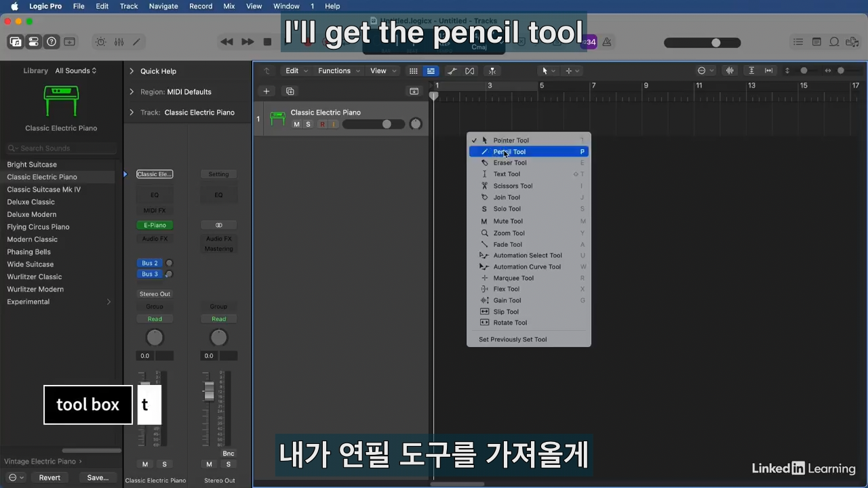
Task: Solo the Classic Electric Piano channel strip
Action: click(x=164, y=464)
